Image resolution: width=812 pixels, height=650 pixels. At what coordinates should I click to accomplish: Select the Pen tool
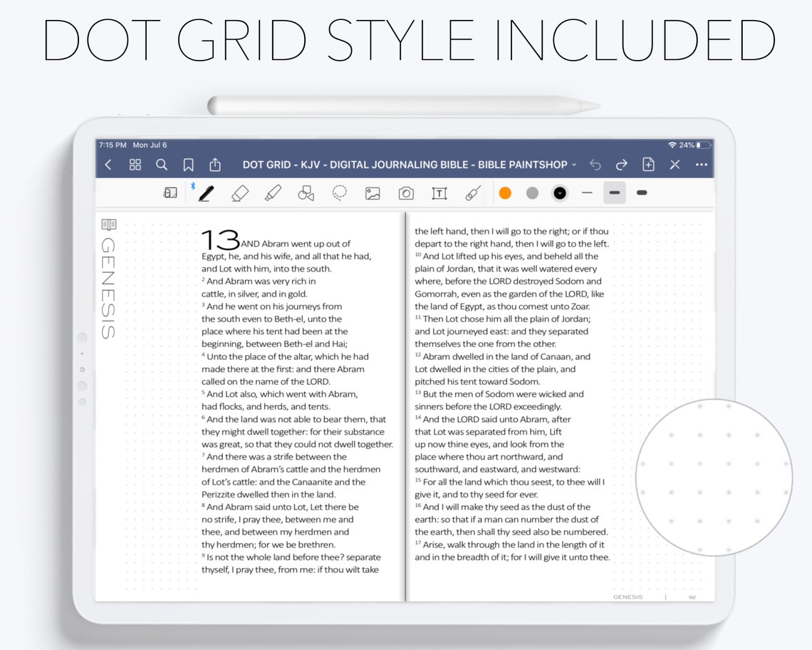(x=206, y=192)
